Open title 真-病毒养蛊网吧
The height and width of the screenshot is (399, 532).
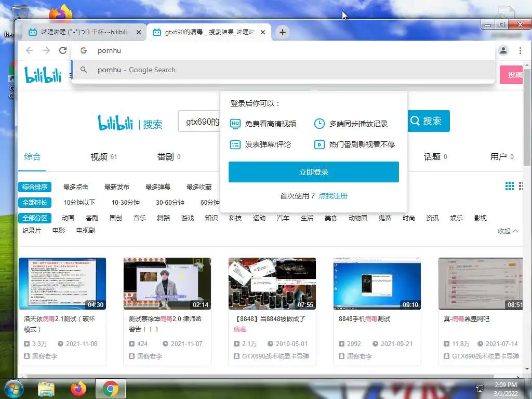[467, 319]
